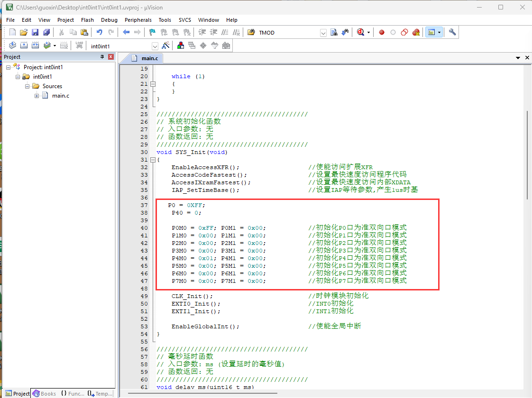Open the Options for Target wand icon

pyautogui.click(x=165, y=45)
